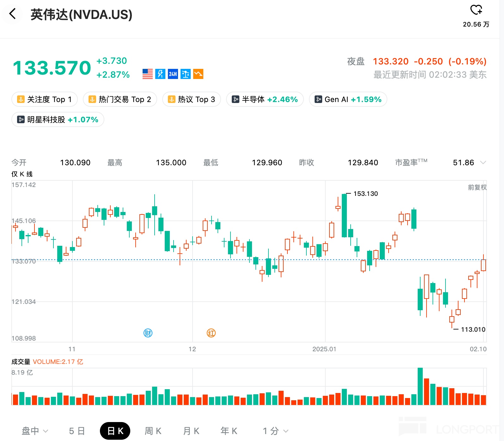Click the 153.130 high price label
504x441 pixels.
(366, 194)
